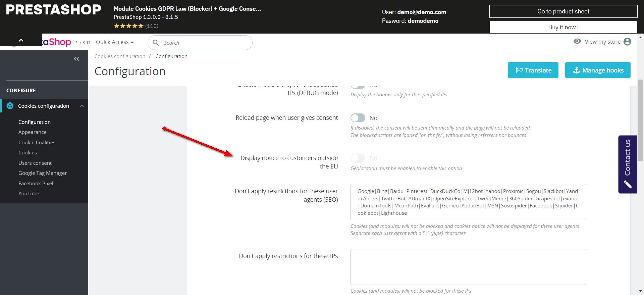Toggle Display notice to customers outside EU
644x295 pixels.
tap(358, 158)
